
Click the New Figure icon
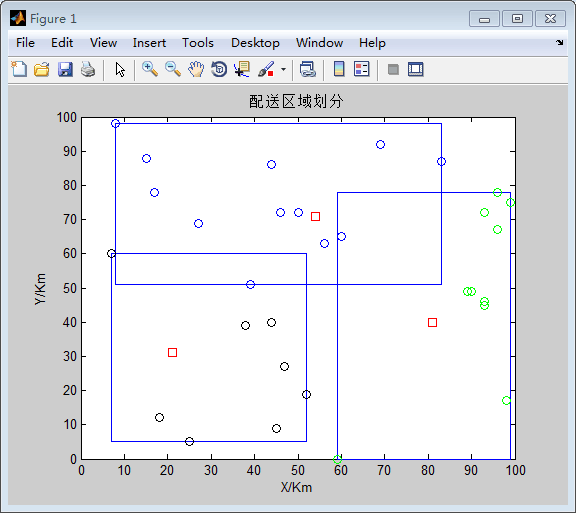(x=19, y=69)
